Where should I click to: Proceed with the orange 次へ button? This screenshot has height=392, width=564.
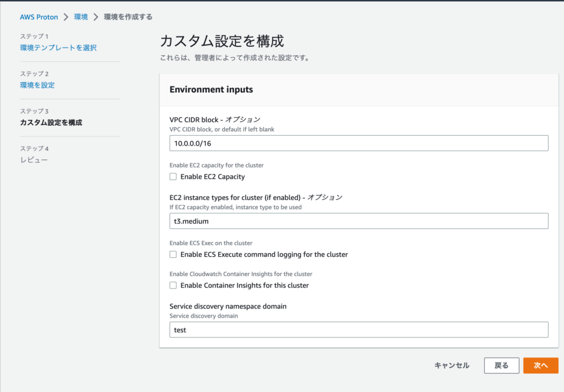(540, 366)
